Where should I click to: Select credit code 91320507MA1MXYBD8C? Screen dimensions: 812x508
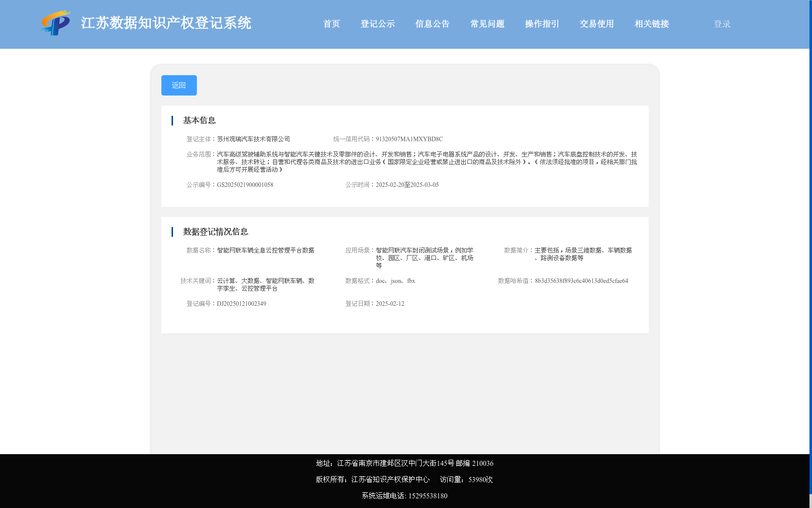409,139
